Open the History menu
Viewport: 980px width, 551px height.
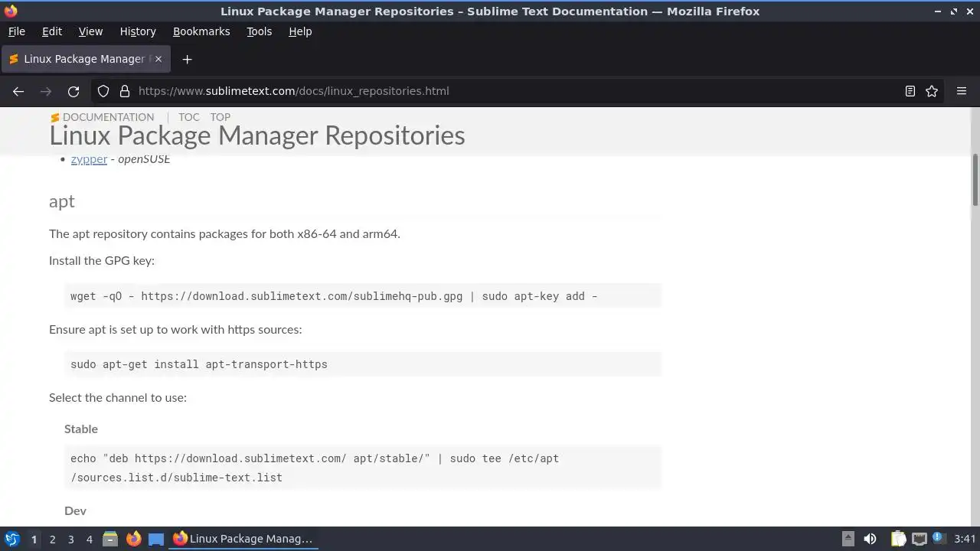(138, 31)
